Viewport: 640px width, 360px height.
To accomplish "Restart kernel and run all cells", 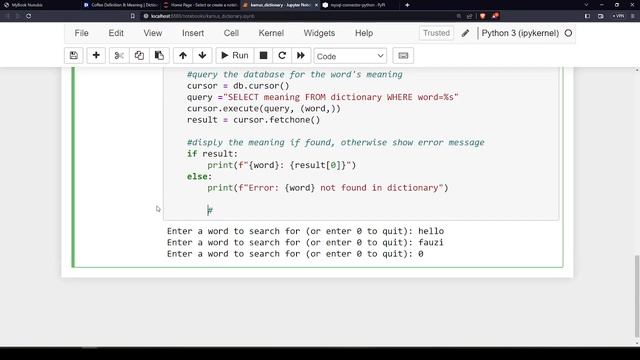I will [301, 56].
